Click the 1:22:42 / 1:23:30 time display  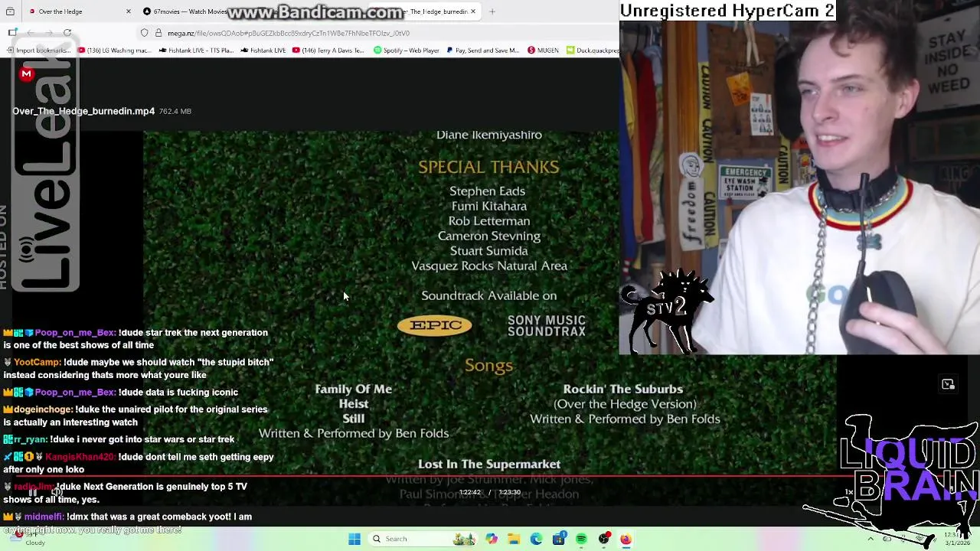pos(490,492)
